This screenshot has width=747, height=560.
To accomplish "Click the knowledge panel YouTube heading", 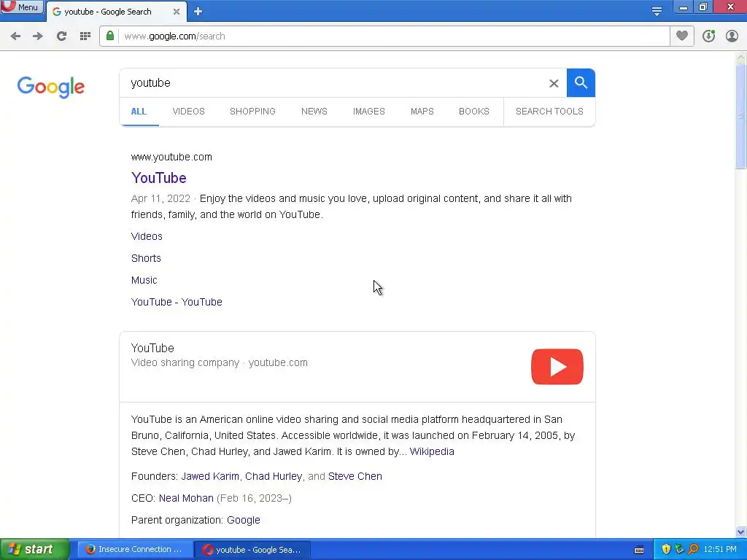I will tap(152, 348).
